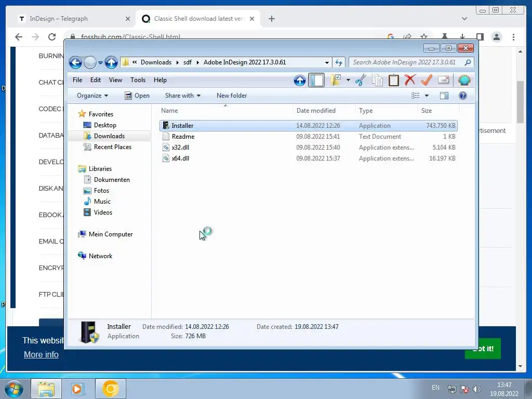Open the Share with dropdown
Image resolution: width=532 pixels, height=399 pixels.
click(182, 96)
